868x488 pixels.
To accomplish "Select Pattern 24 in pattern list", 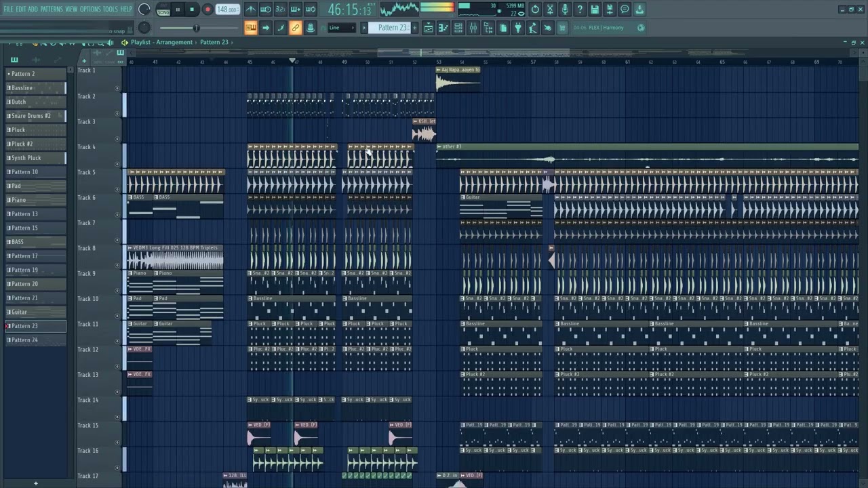I will (x=35, y=340).
